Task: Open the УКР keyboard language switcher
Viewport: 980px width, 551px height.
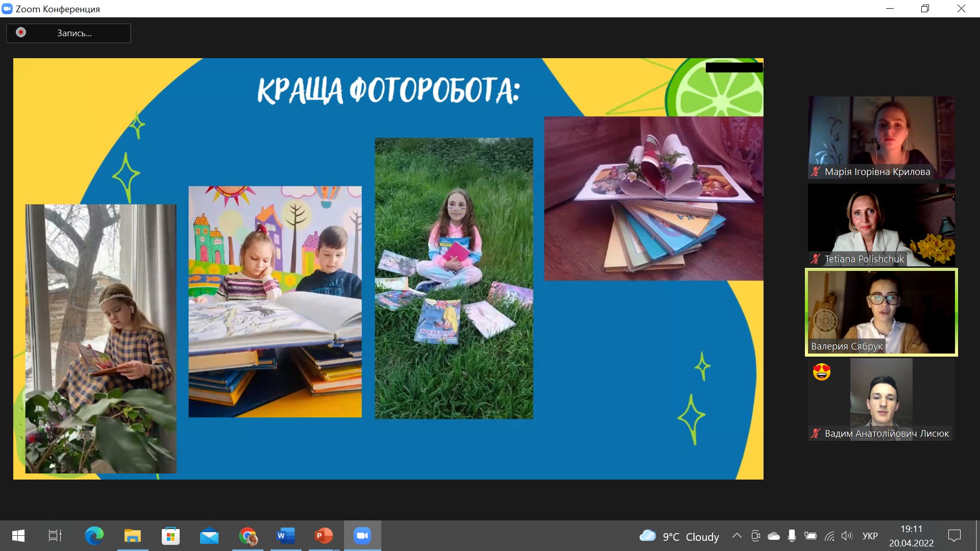Action: pyautogui.click(x=870, y=536)
